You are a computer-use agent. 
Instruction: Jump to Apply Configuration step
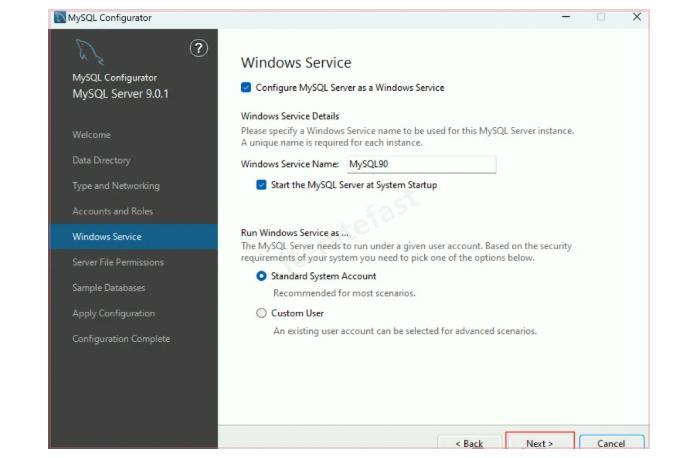114,313
